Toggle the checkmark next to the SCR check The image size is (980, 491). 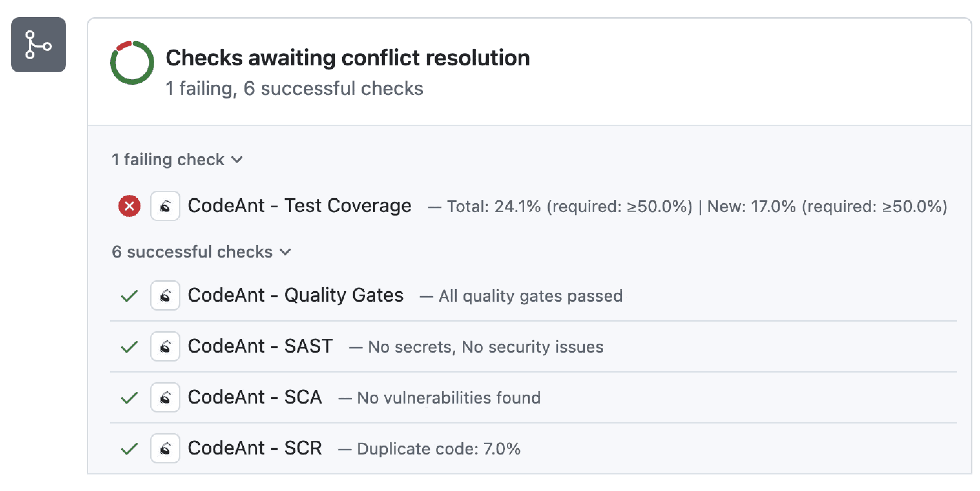coord(129,448)
